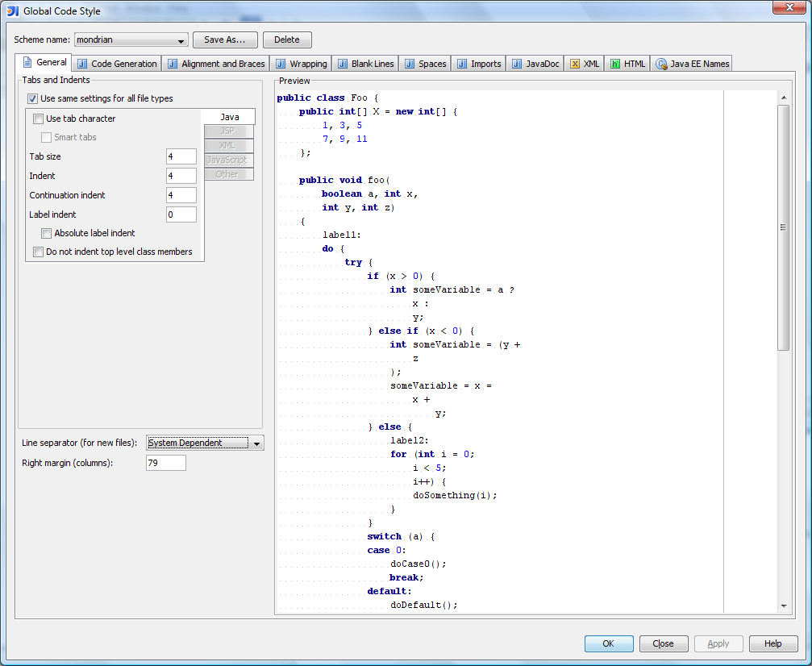Click the Delete scheme button
Viewport: 812px width, 666px height.
coord(286,40)
